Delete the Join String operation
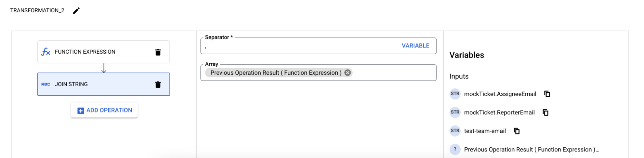 pos(158,85)
